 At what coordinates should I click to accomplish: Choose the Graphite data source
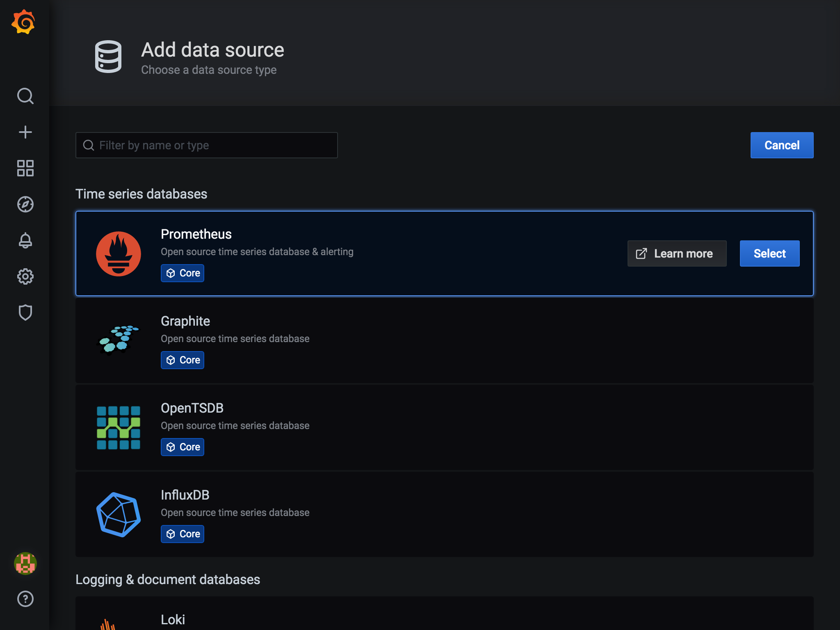point(444,340)
